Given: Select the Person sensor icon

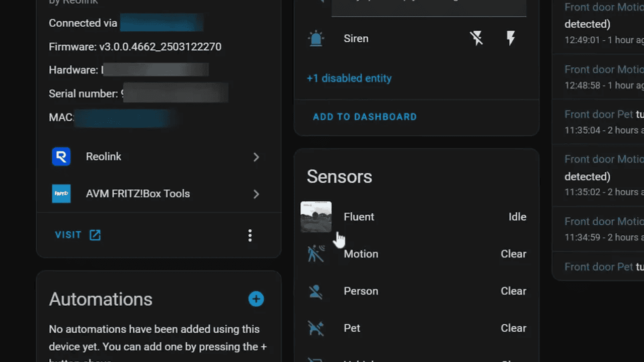Looking at the screenshot, I should tap(316, 291).
